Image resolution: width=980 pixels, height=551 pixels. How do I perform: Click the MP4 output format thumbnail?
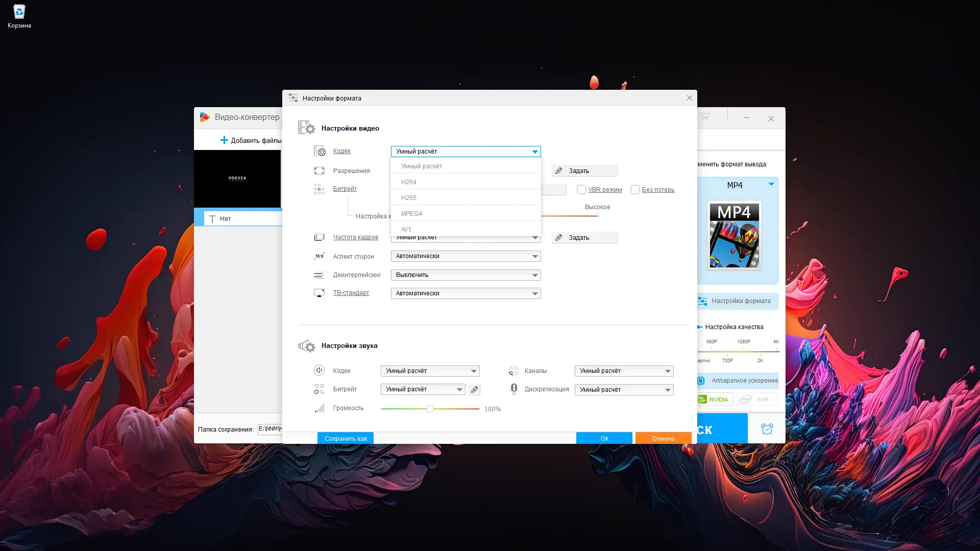[734, 235]
